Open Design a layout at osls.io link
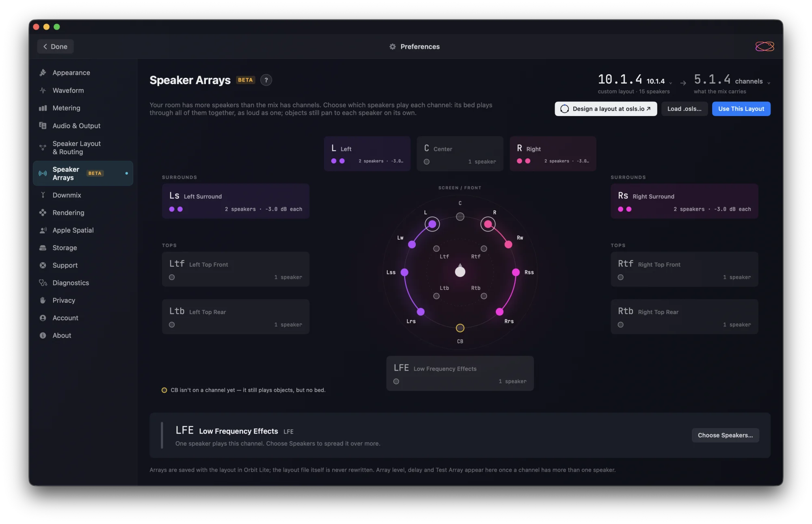812x524 pixels. click(606, 109)
